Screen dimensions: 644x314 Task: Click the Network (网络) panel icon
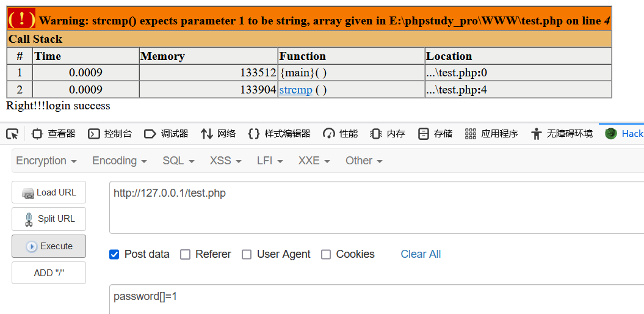tap(207, 134)
